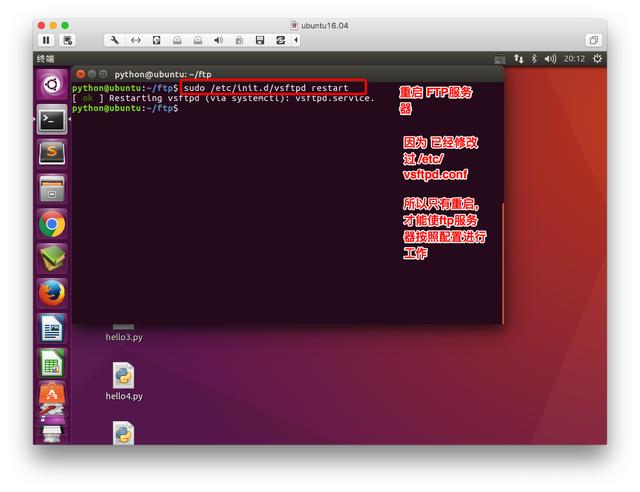Click the 终端 application menu label
640x492 pixels.
tap(45, 59)
